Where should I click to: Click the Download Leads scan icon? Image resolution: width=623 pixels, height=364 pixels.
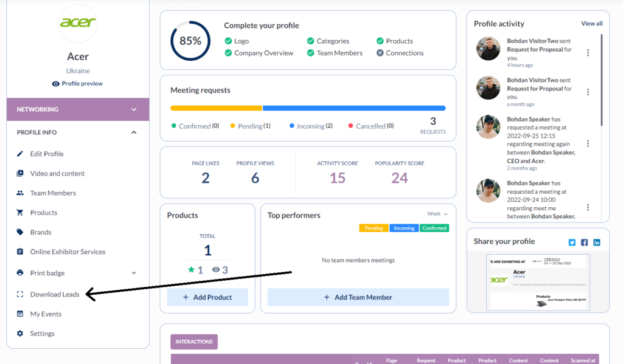20,294
